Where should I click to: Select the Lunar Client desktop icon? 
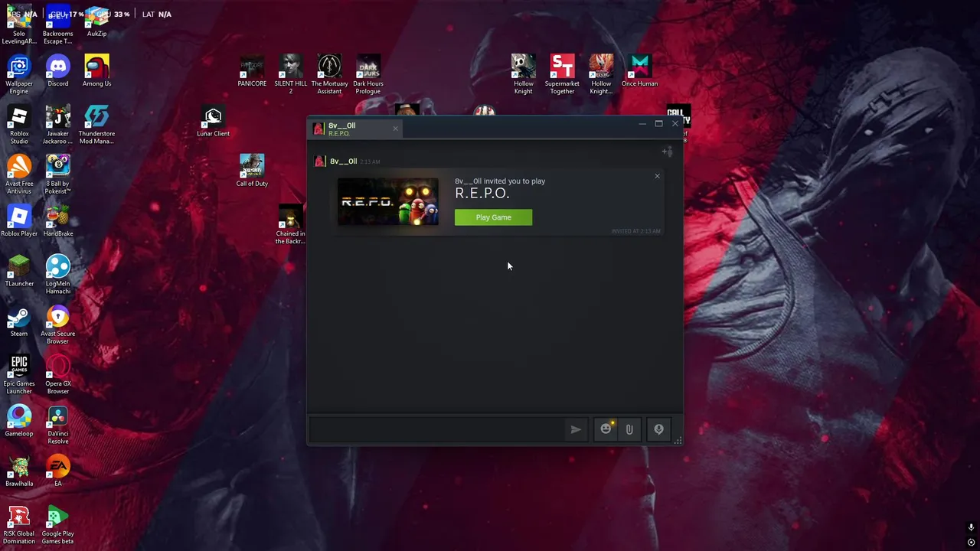[213, 121]
